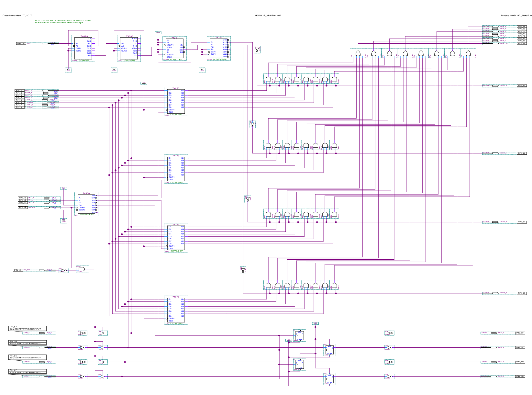The width and height of the screenshot is (532, 395).
Task: Select the 74138 3:8 decoder block
Action: pos(86,204)
